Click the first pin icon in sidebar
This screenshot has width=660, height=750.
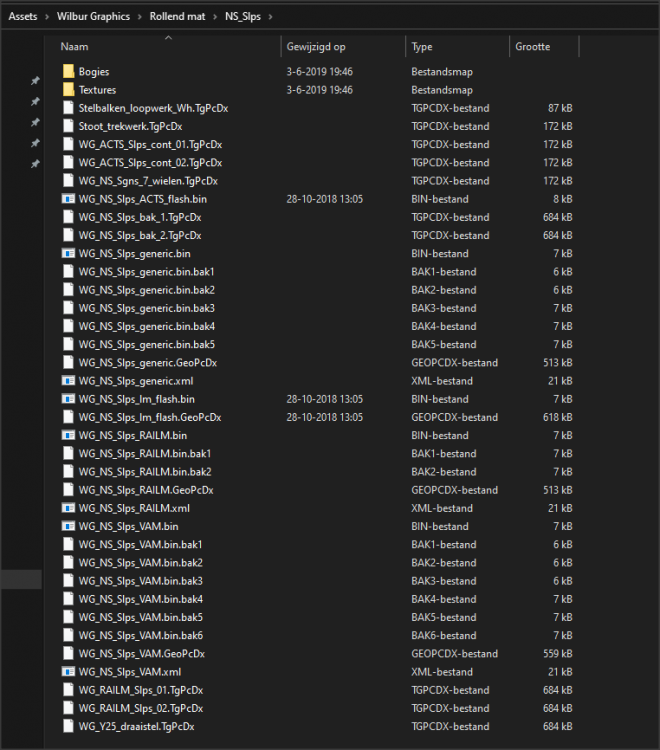pyautogui.click(x=35, y=81)
